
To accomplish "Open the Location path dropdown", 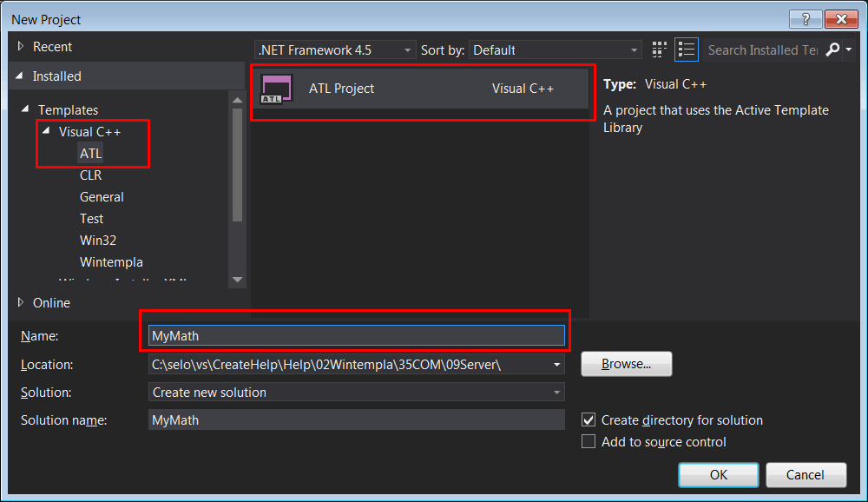I will [556, 365].
